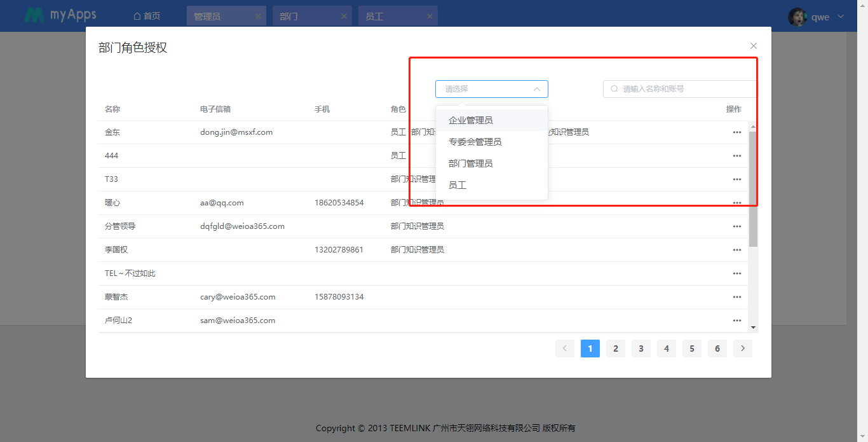Pick 部门管理员 from the dropdown options
The width and height of the screenshot is (868, 442).
471,163
